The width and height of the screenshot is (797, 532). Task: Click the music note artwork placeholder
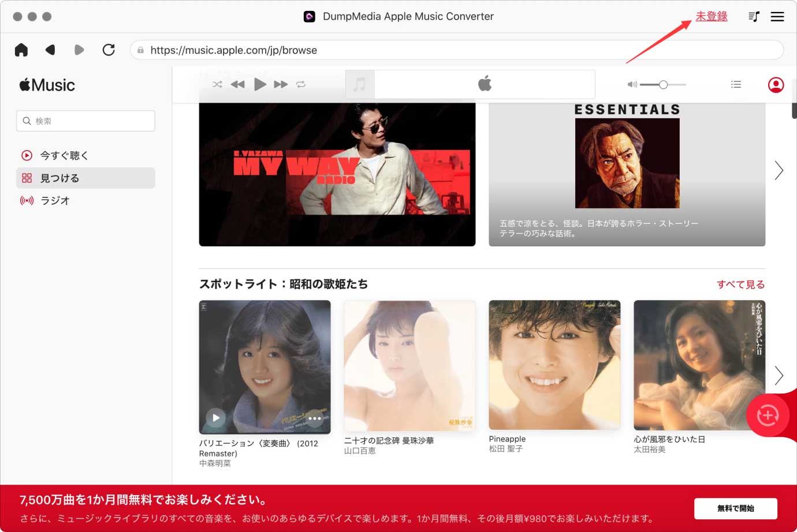coord(360,85)
